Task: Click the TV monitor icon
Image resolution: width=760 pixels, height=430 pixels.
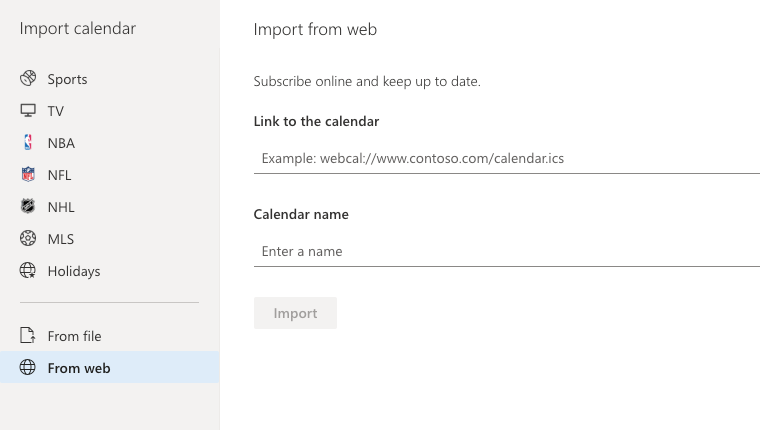Action: click(x=28, y=111)
